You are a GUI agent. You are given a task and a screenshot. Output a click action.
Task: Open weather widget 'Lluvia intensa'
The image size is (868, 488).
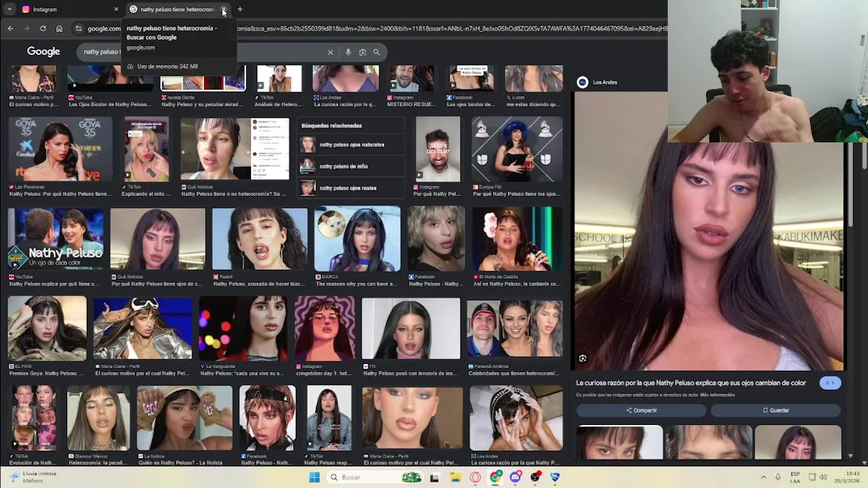[x=33, y=477]
